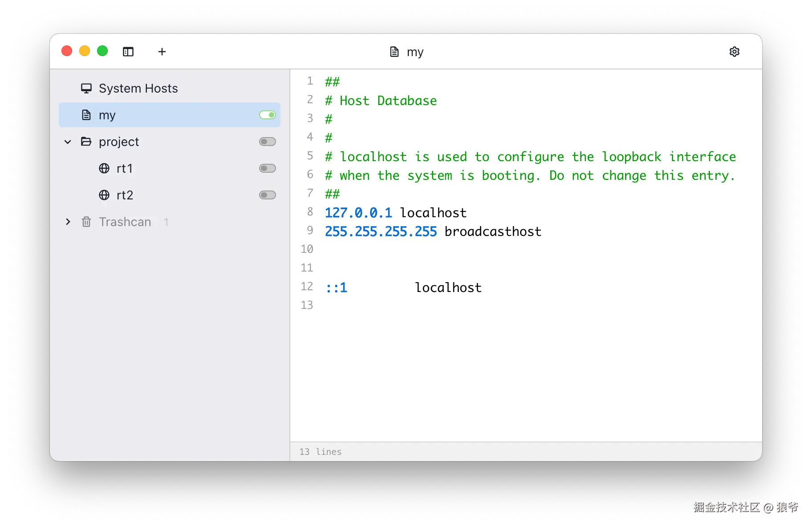The image size is (812, 527).
Task: Select System Hosts in the sidebar
Action: [x=138, y=88]
